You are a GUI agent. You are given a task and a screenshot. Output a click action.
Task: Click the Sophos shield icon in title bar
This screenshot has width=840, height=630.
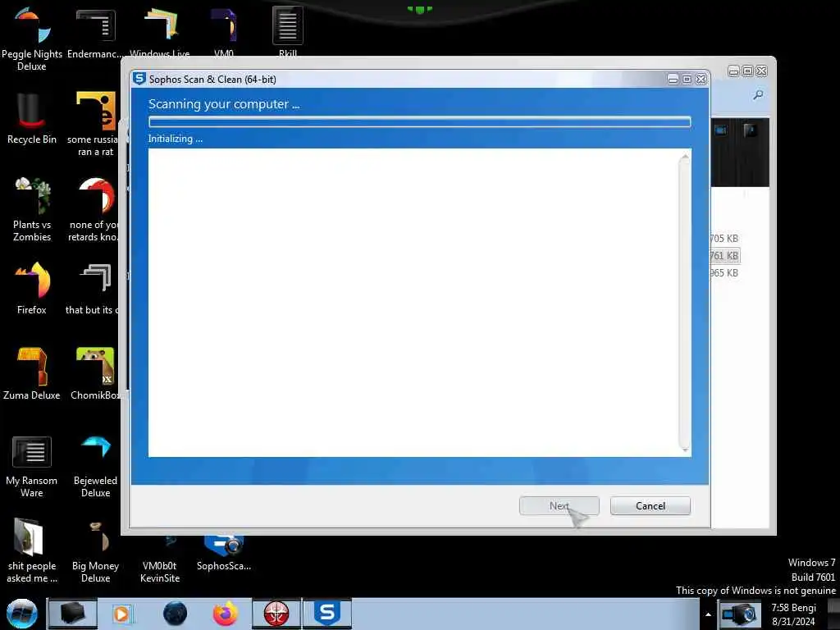point(139,79)
